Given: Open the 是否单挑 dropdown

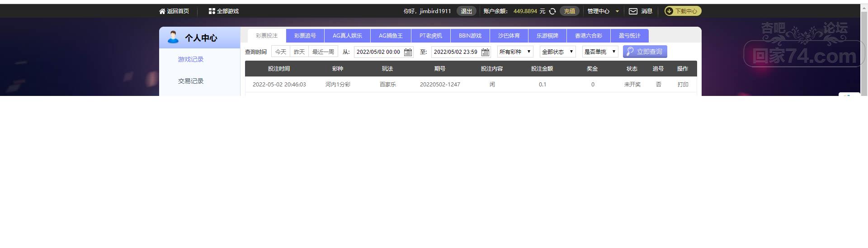Looking at the screenshot, I should (600, 52).
